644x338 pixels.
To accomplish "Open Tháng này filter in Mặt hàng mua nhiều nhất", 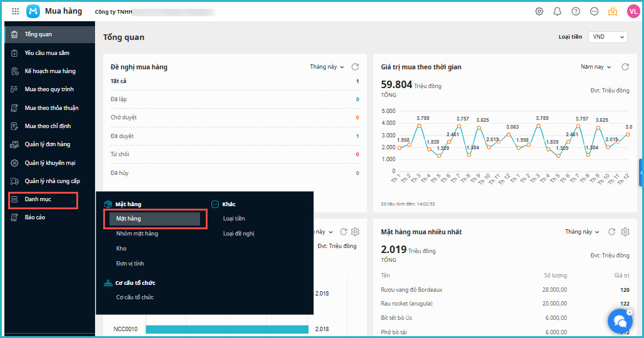I will (x=582, y=232).
